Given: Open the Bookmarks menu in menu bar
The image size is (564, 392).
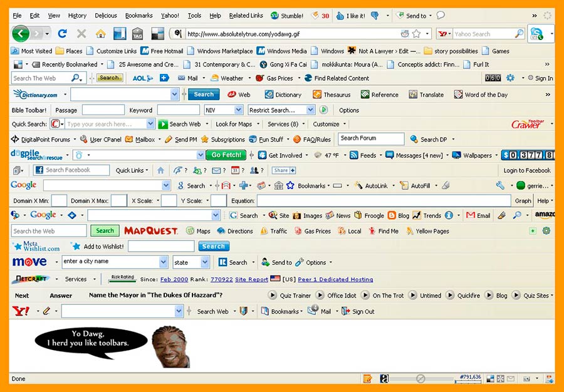Looking at the screenshot, I should (138, 16).
